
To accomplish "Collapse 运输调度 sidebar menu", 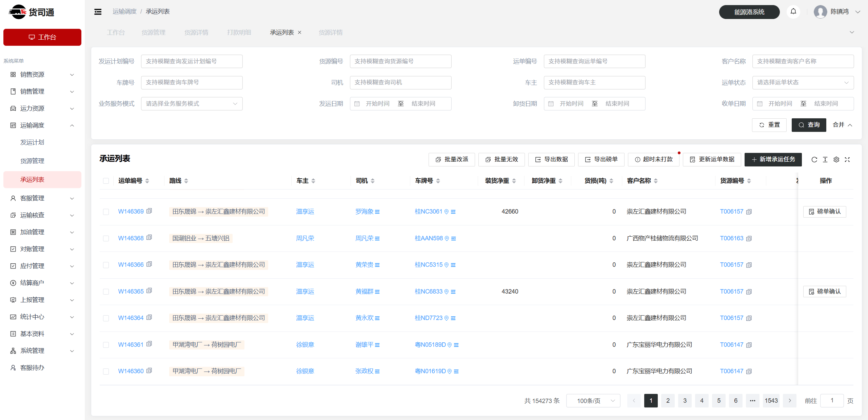I will coord(42,125).
